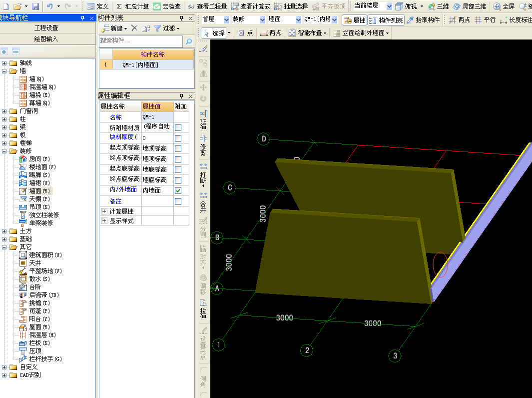532x398 pixels.
Task: Open 局部三维 partial 3D view
Action: 470,6
